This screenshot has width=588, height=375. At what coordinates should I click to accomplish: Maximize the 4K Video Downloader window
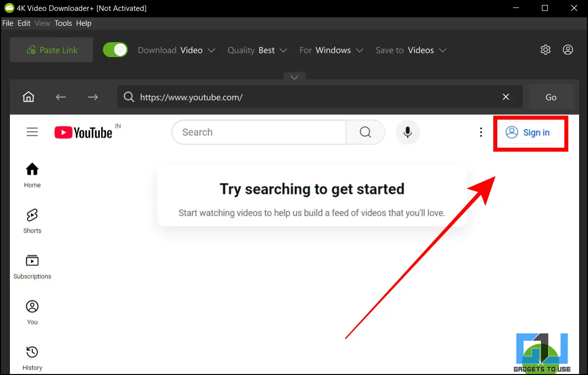pos(545,8)
